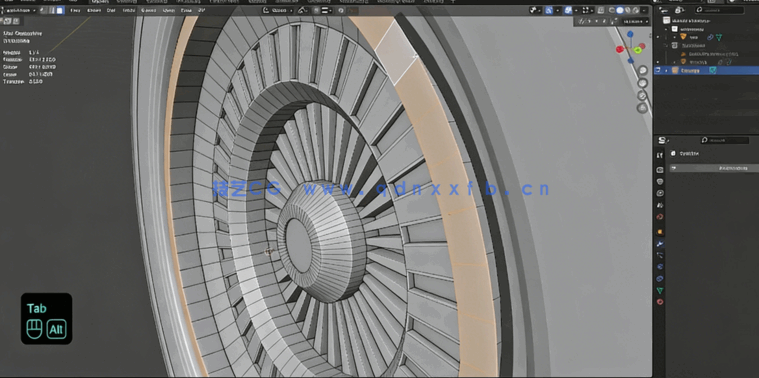Open the Physics properties tab
The image size is (759, 378).
(x=659, y=267)
